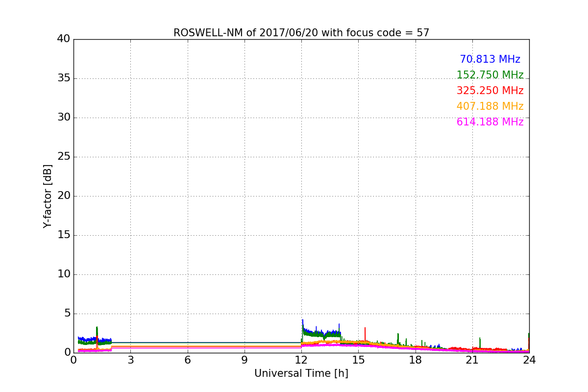Click the y-axis tick label 30
This screenshot has width=588, height=392.
tap(64, 118)
